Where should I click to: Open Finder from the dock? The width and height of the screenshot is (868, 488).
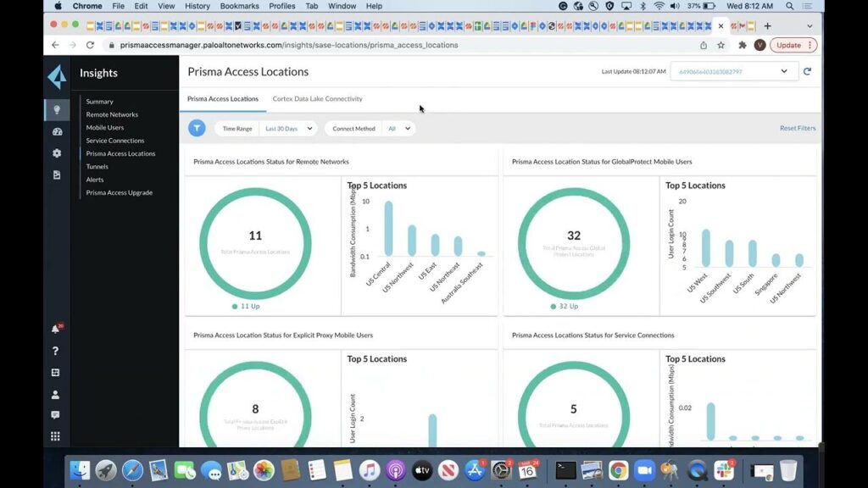(x=80, y=471)
